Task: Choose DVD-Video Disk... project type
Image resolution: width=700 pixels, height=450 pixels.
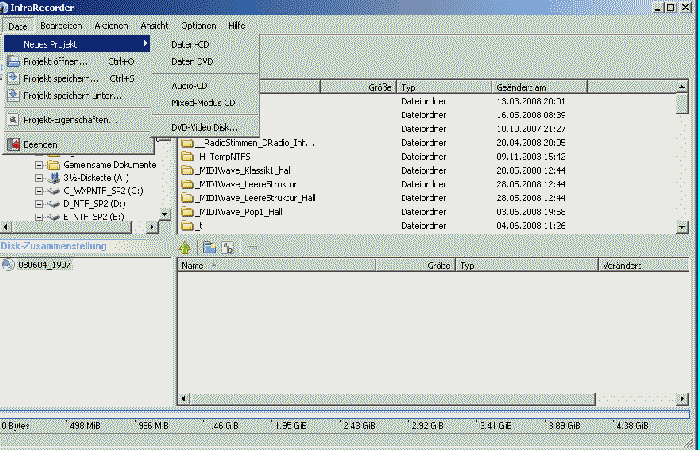Action: [205, 127]
